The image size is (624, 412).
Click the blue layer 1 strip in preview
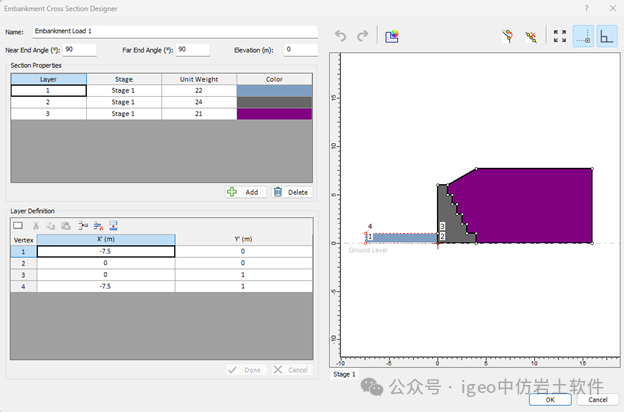pyautogui.click(x=404, y=238)
